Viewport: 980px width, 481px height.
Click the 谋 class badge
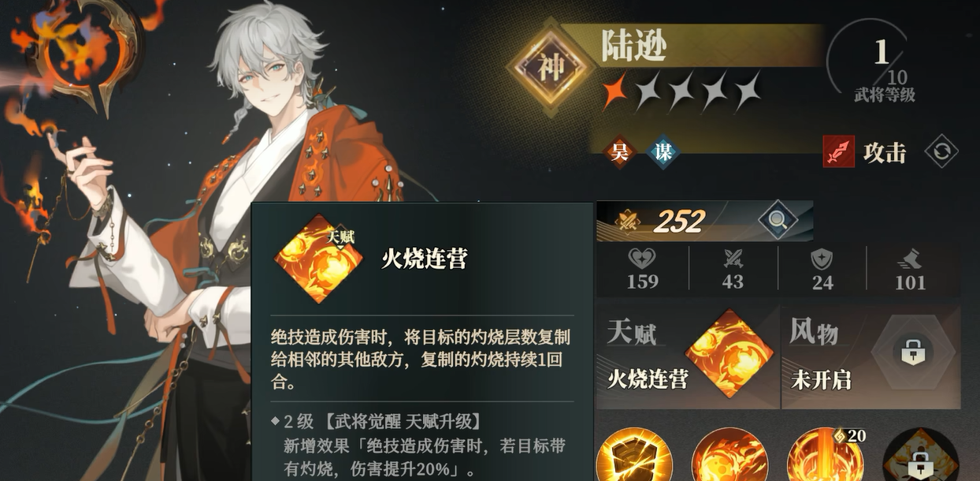click(x=663, y=151)
